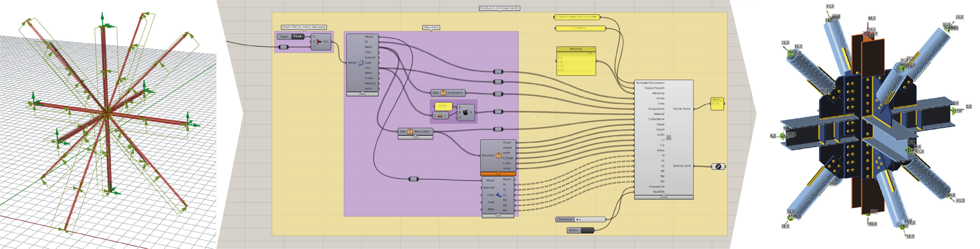Screen dimensions: 980x249
Task: Click the Structure to Joint data transfer label
Action: tap(499, 8)
